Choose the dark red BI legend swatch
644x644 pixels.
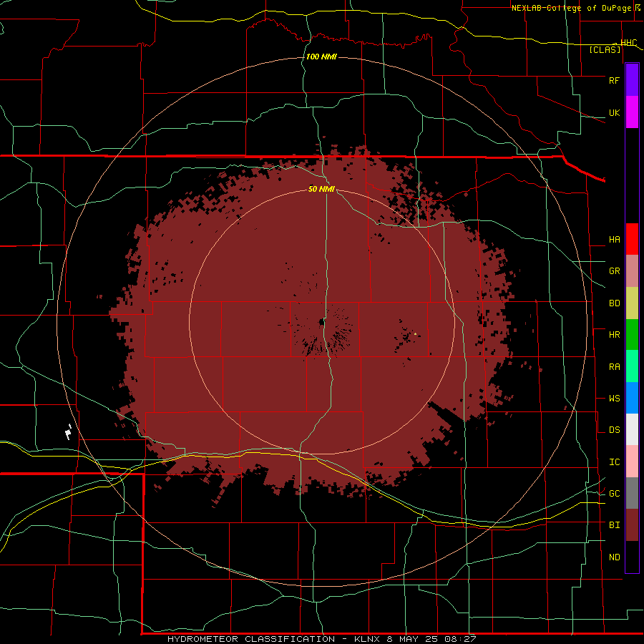632,525
